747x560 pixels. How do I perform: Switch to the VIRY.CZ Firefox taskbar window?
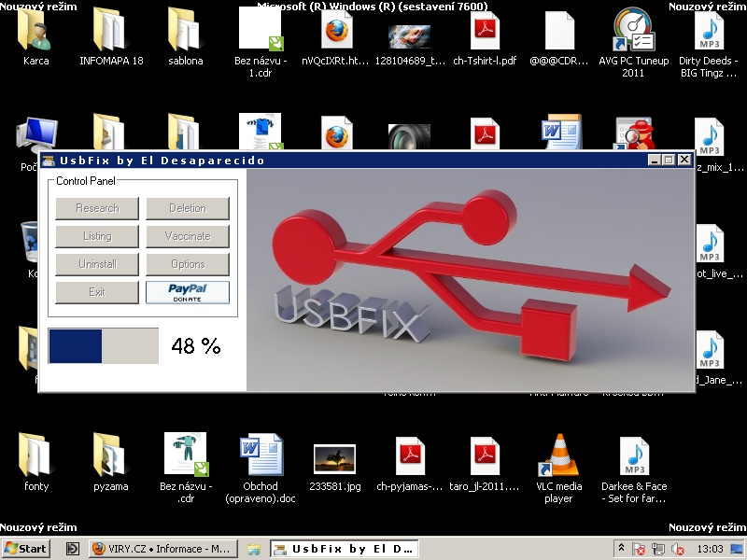coord(162,549)
